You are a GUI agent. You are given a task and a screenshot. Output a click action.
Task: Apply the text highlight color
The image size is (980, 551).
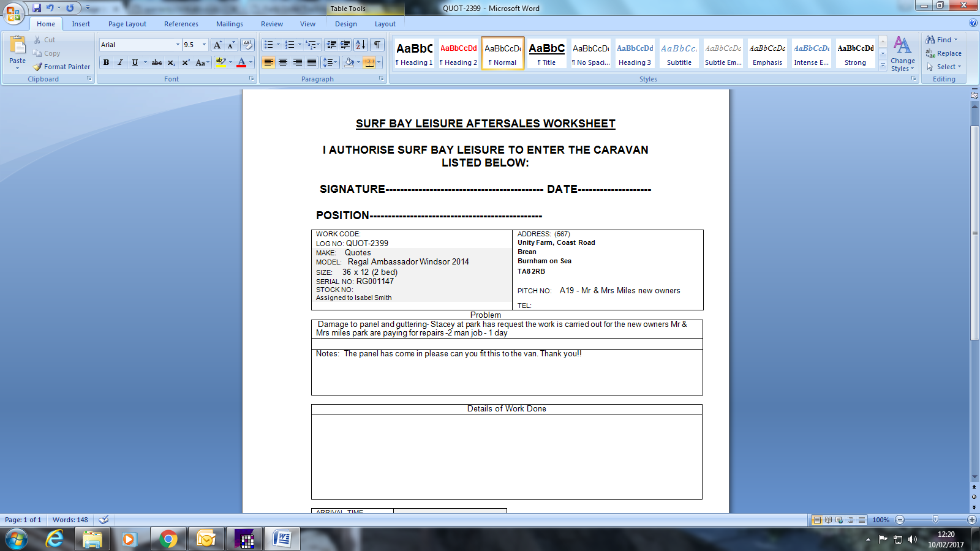click(221, 62)
